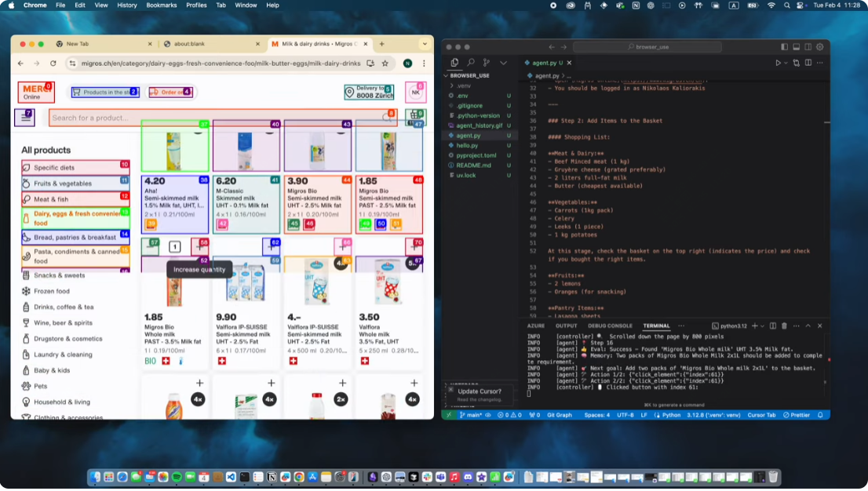This screenshot has height=491, width=868.
Task: Open the Migros hamburger menu
Action: tap(24, 118)
